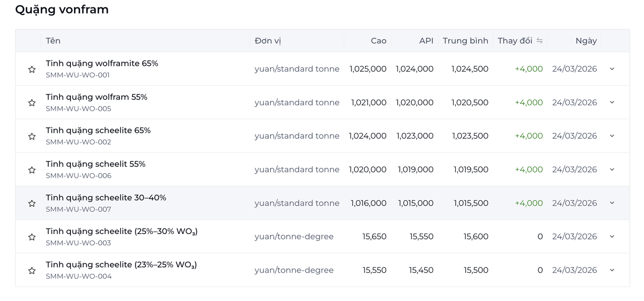
Task: Expand SMM-WU-WO-004 row details chevron
Action: tap(612, 270)
